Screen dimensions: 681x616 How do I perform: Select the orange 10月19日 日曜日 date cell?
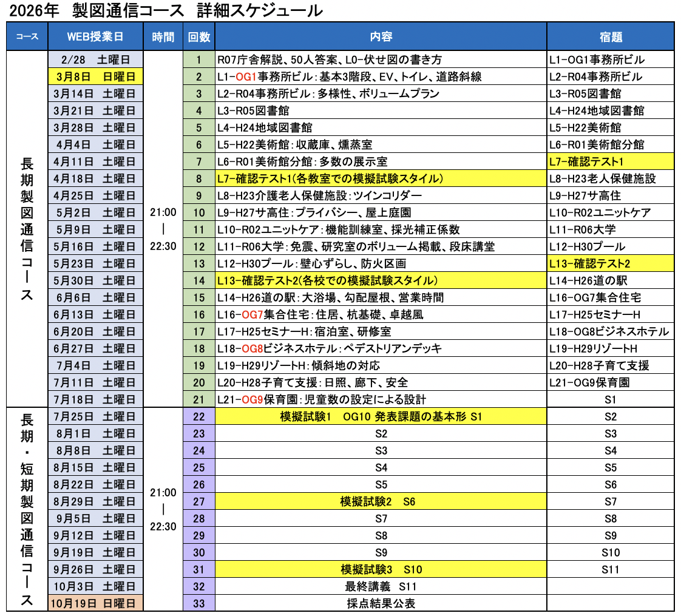(x=95, y=603)
